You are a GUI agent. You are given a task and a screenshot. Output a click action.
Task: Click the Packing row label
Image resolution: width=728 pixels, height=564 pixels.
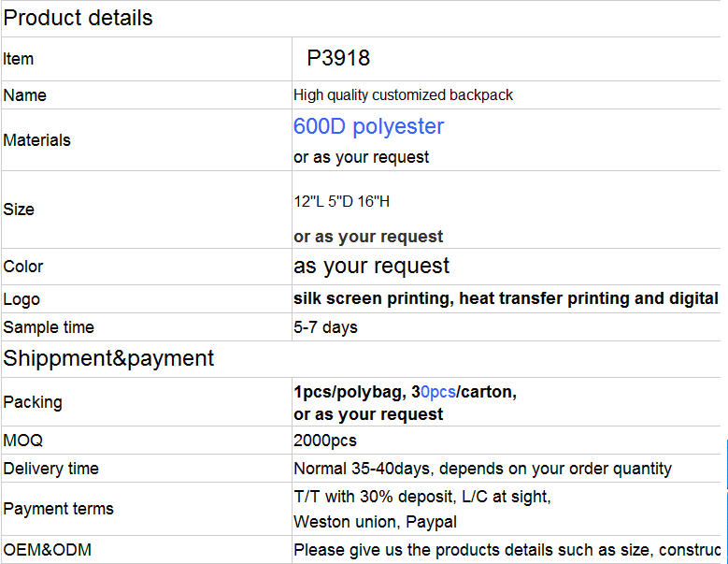(x=33, y=402)
